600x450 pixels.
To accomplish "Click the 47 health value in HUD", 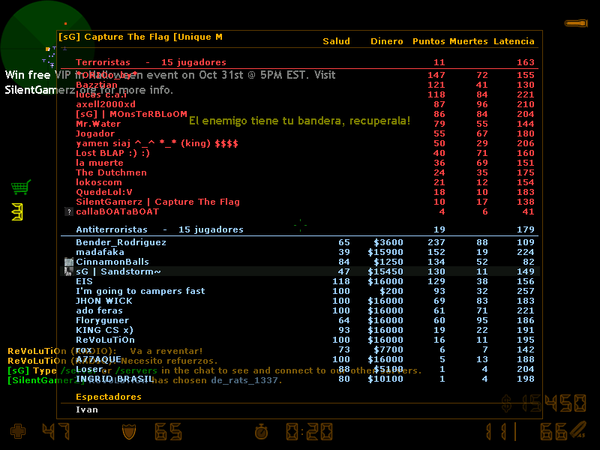I will (x=56, y=432).
